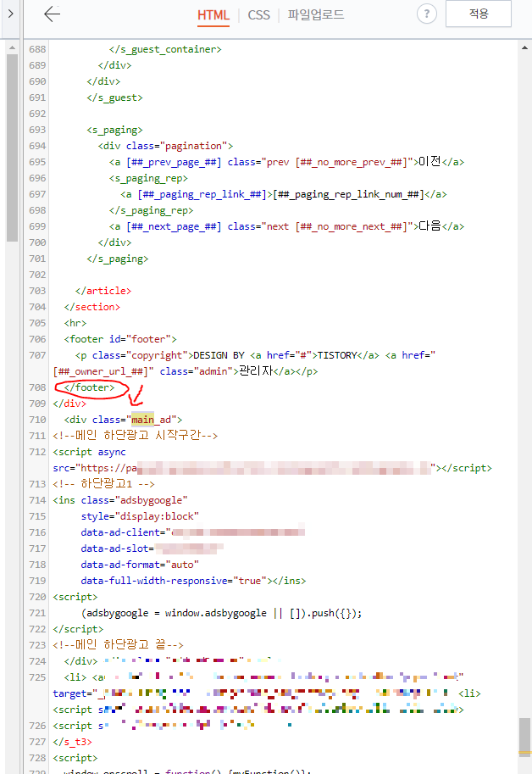Screen dimensions: 532x774
Task: Click data-ad-format="auto" attribute
Action: [140, 565]
